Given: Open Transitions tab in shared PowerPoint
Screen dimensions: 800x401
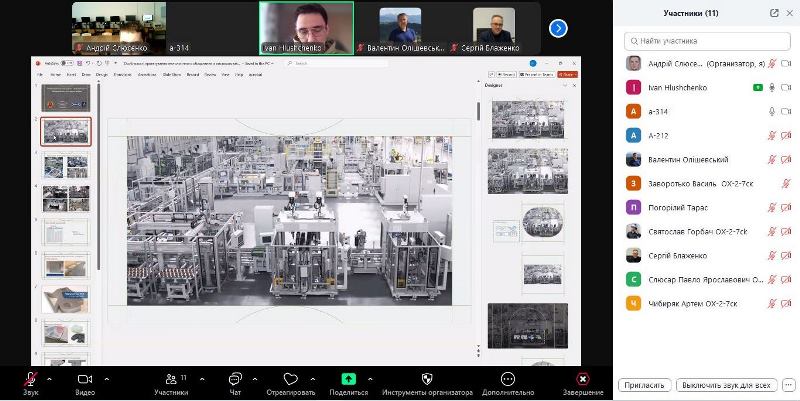Looking at the screenshot, I should click(x=122, y=74).
